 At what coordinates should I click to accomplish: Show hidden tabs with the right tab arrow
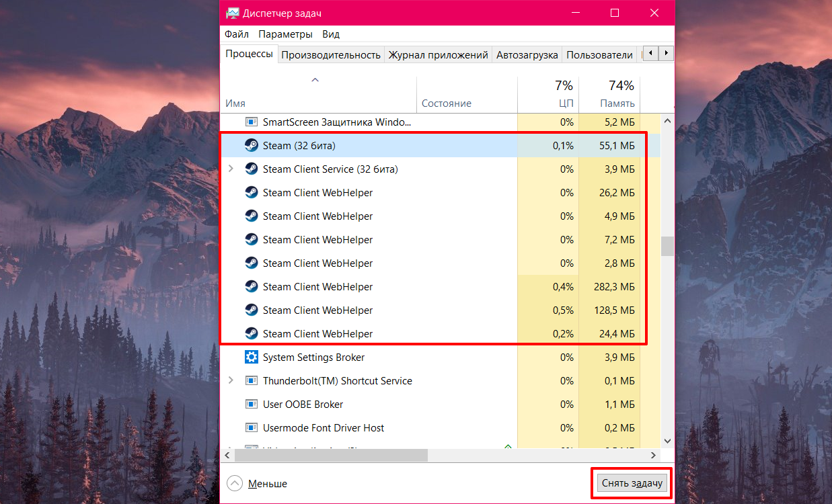[667, 53]
